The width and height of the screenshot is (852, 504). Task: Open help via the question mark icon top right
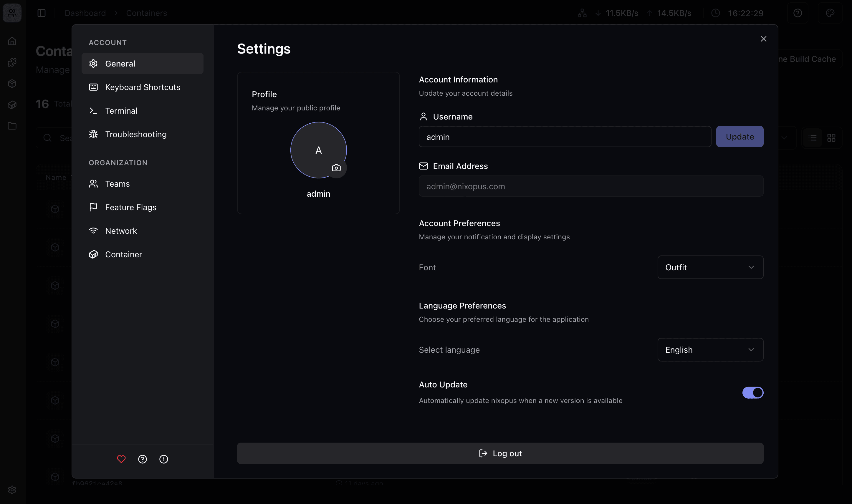point(798,13)
